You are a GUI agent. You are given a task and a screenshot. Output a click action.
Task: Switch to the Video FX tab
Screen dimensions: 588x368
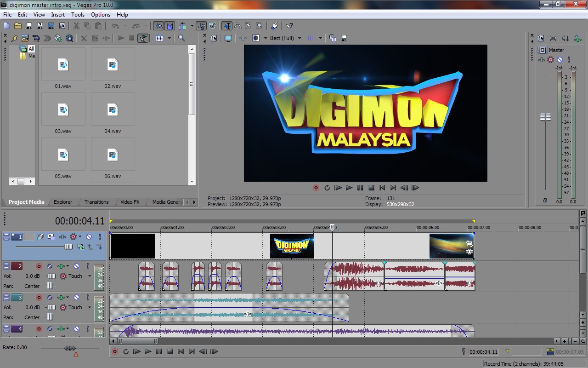point(130,202)
